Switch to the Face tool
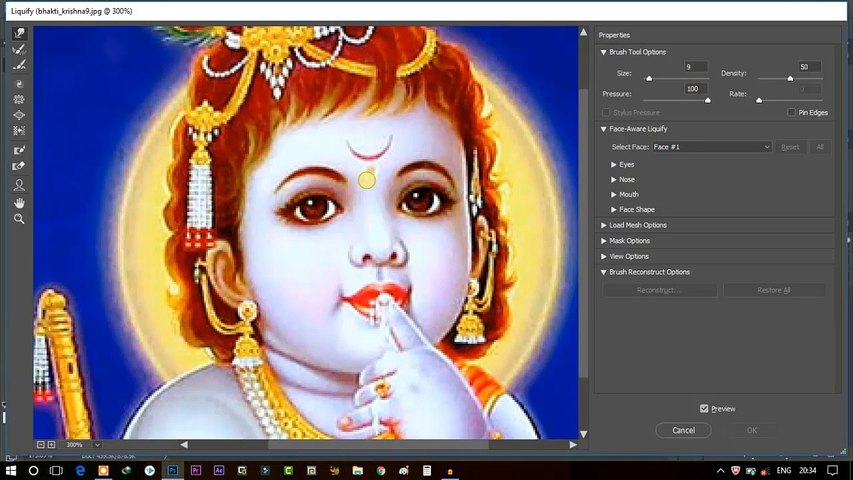 pos(19,185)
